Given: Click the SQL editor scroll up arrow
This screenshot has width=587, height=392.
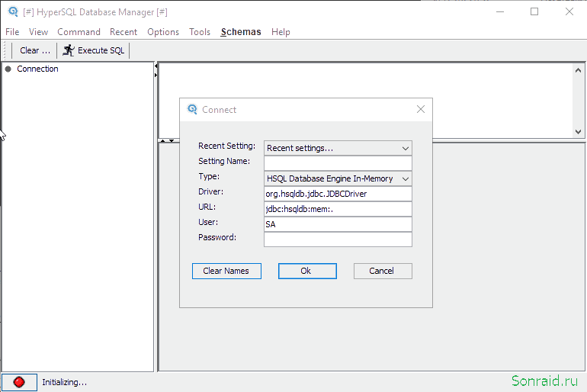Looking at the screenshot, I should [x=578, y=70].
